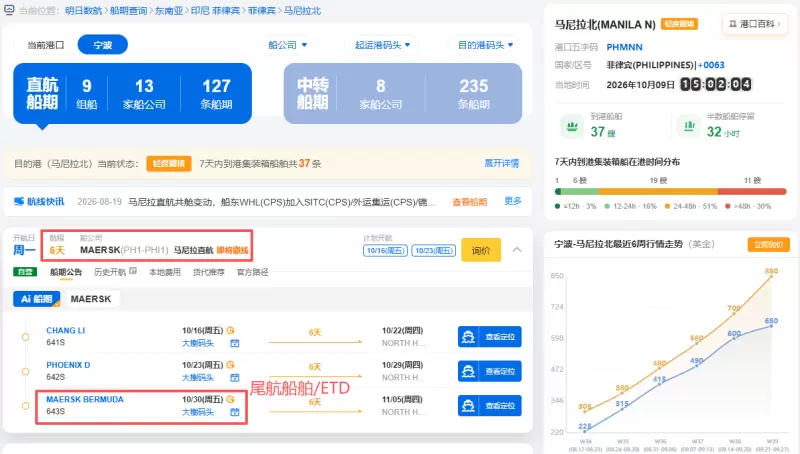
Task: Open the 港口百科 button
Action: click(755, 24)
